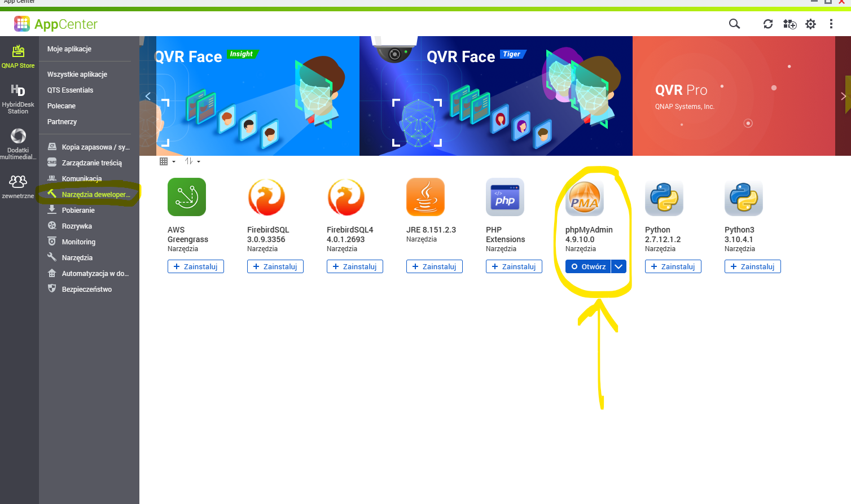Open Bezpieczeństwo category
The image size is (851, 504).
click(x=89, y=289)
